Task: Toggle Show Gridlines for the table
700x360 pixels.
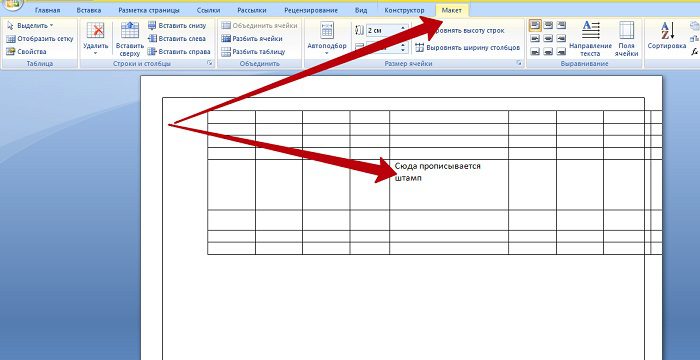Action: (39, 38)
